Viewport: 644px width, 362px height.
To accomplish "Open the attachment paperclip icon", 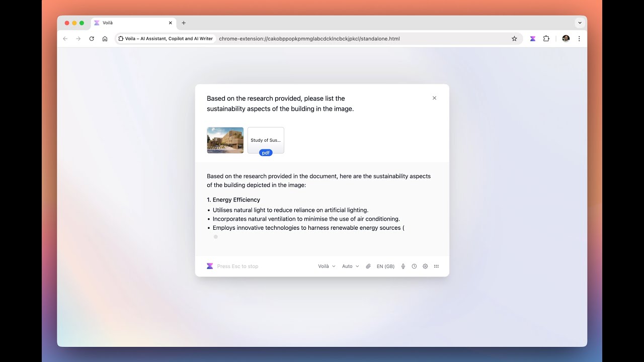I will [368, 266].
